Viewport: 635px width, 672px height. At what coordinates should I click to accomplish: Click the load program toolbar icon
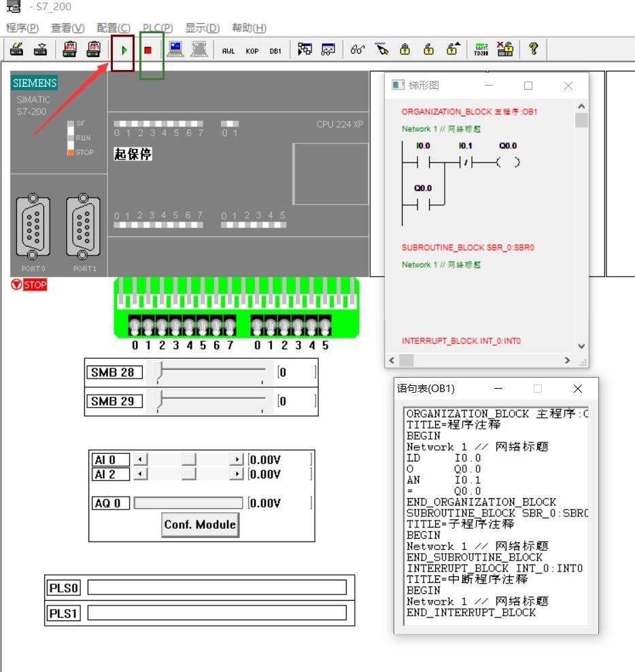[17, 50]
